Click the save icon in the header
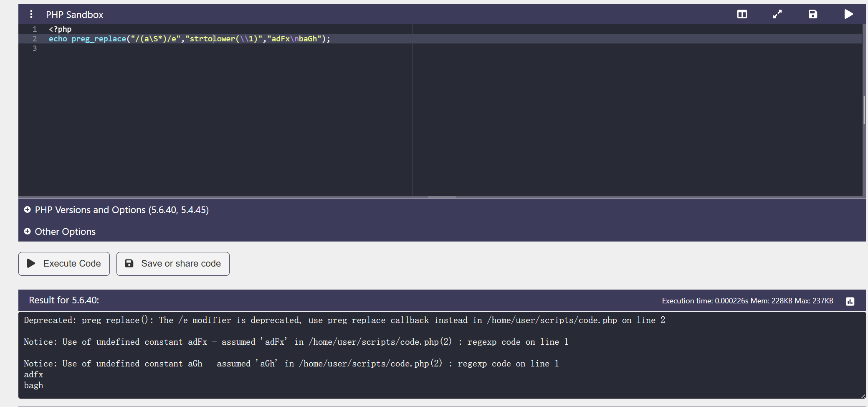The height and width of the screenshot is (407, 868). click(812, 14)
